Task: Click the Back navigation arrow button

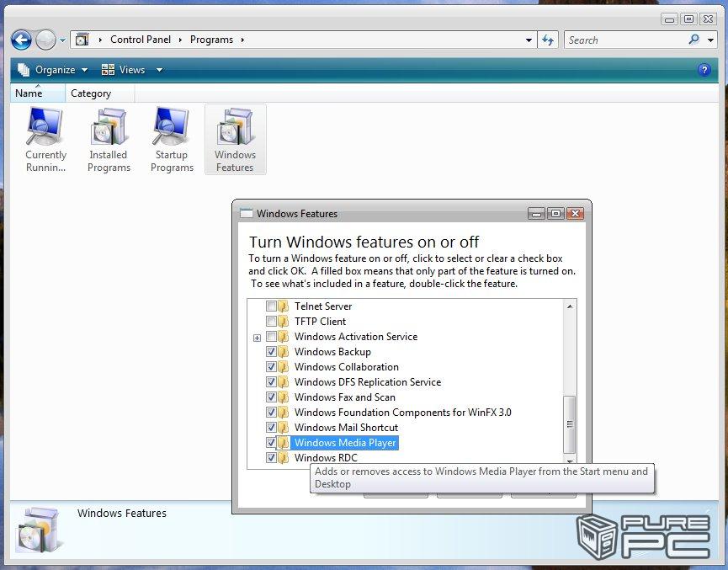Action: (21, 40)
